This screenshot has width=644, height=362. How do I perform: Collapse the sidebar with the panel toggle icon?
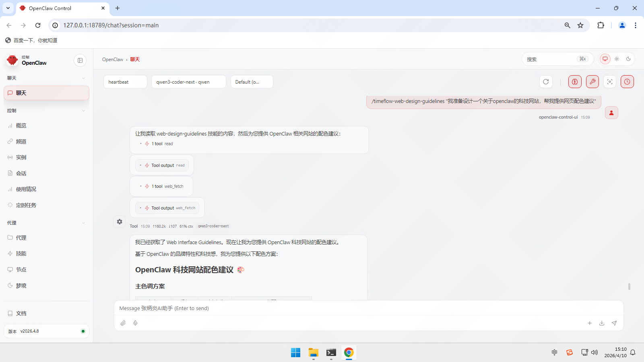[x=80, y=60]
